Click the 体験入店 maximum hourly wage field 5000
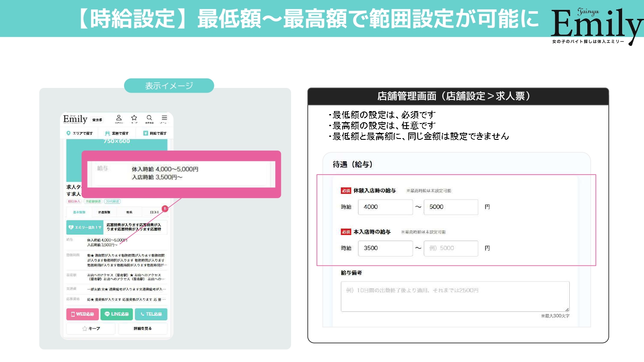 coord(451,207)
